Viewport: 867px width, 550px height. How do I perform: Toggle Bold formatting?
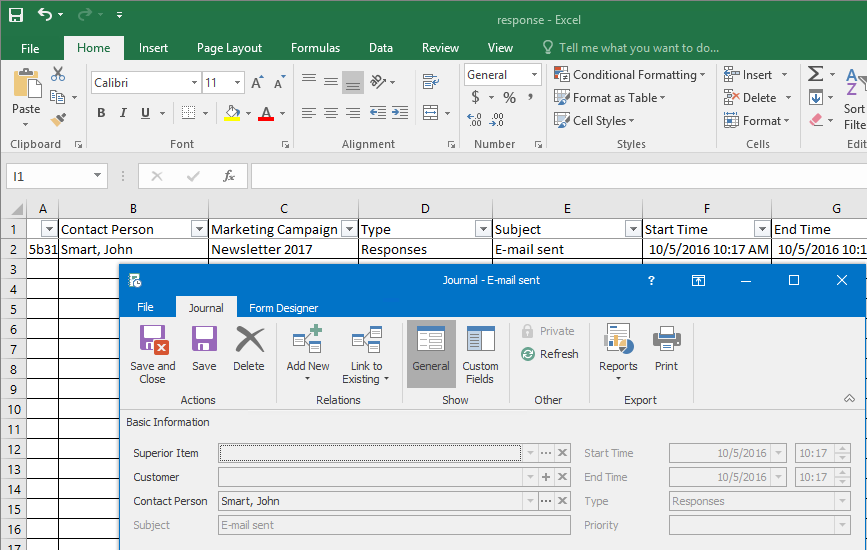[x=101, y=113]
